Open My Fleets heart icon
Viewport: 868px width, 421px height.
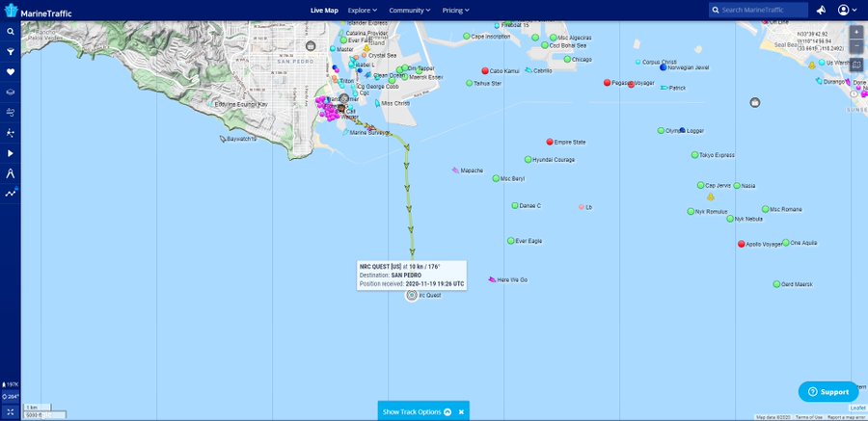tap(11, 72)
